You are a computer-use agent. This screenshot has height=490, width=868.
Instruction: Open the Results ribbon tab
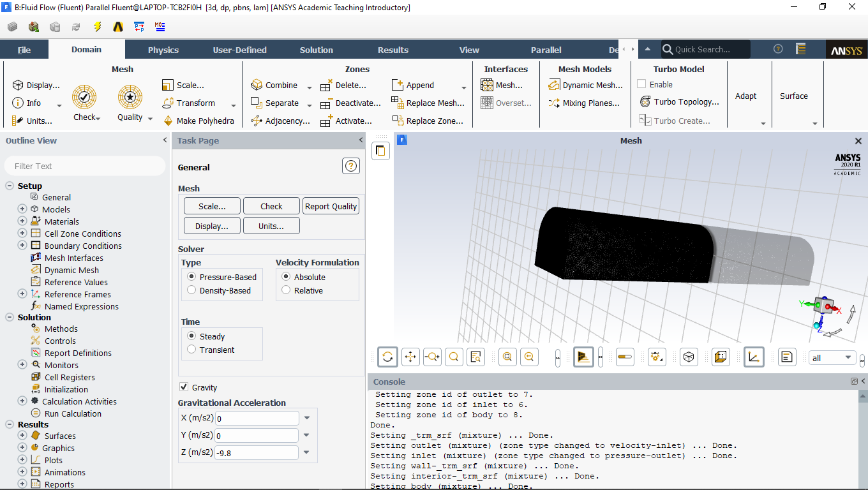pyautogui.click(x=393, y=50)
